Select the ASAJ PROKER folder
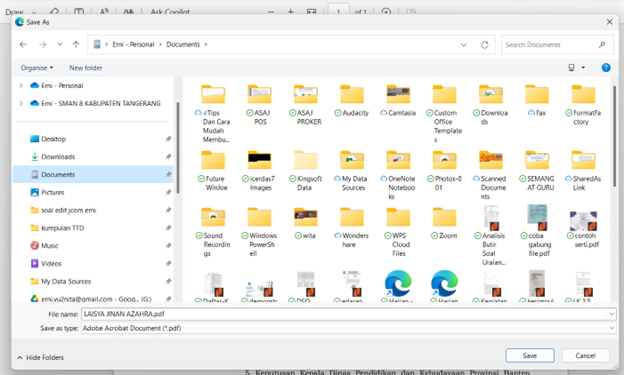 point(306,105)
